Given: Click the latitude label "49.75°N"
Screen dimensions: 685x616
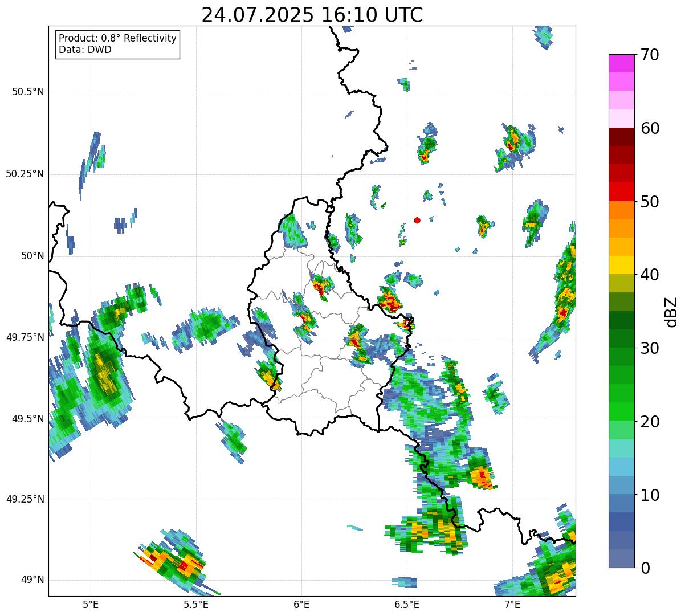Looking at the screenshot, I should tap(25, 337).
